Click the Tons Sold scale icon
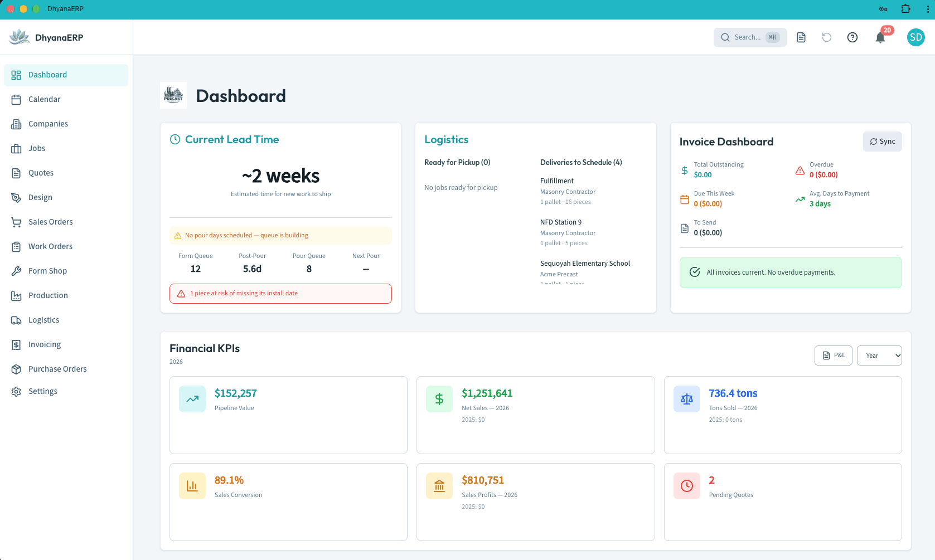 tap(687, 399)
